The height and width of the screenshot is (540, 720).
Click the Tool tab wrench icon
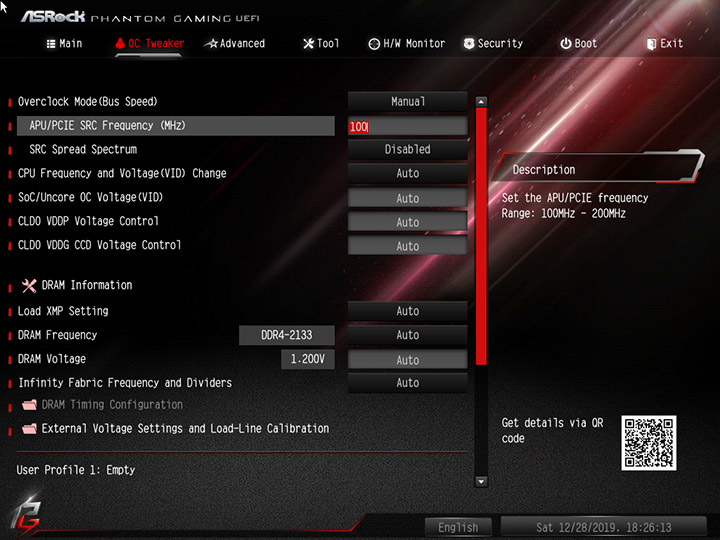click(x=309, y=44)
